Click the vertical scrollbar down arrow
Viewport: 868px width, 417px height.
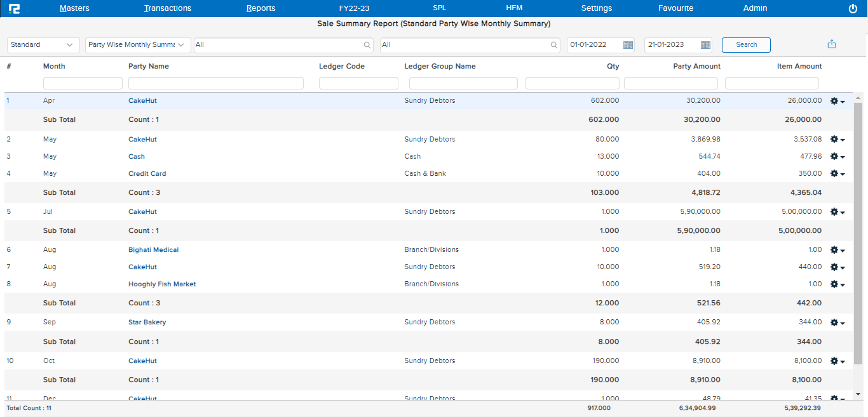(858, 394)
